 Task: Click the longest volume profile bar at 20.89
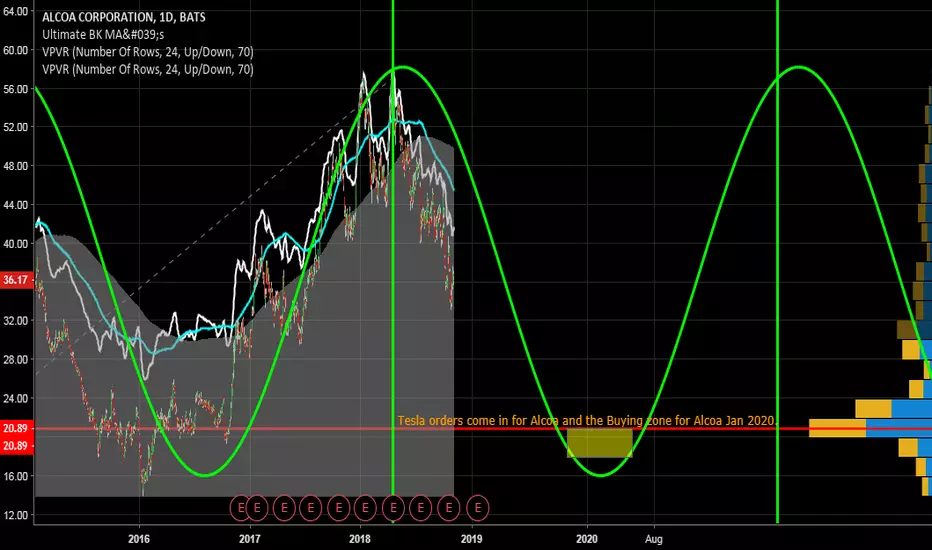coord(870,428)
